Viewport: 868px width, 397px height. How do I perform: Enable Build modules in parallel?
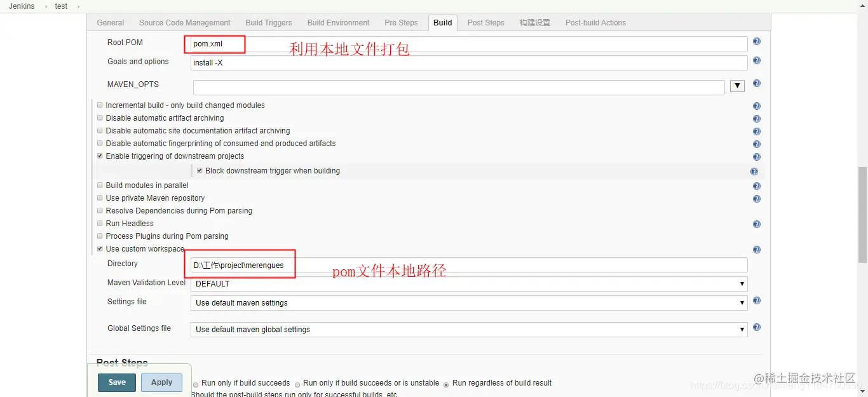(x=100, y=185)
